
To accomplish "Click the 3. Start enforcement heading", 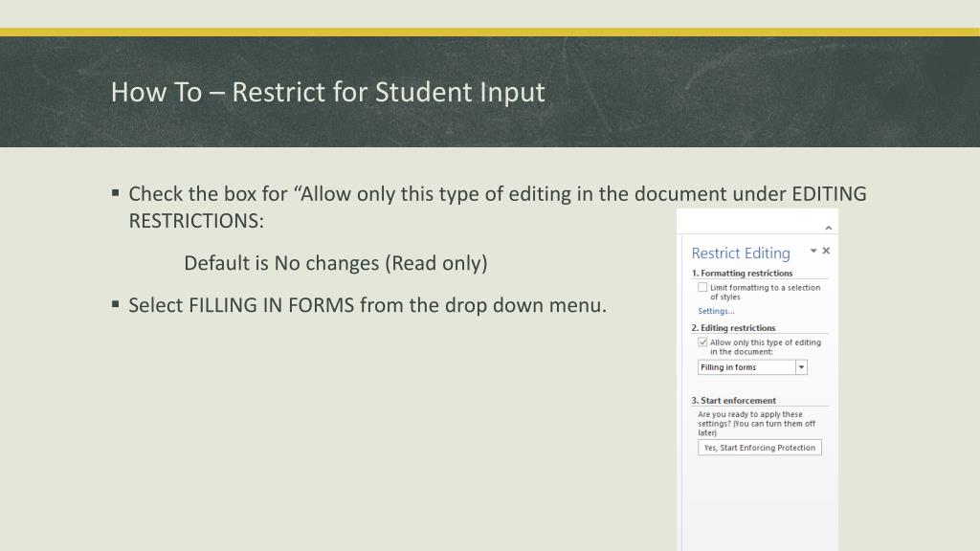I will tap(733, 401).
